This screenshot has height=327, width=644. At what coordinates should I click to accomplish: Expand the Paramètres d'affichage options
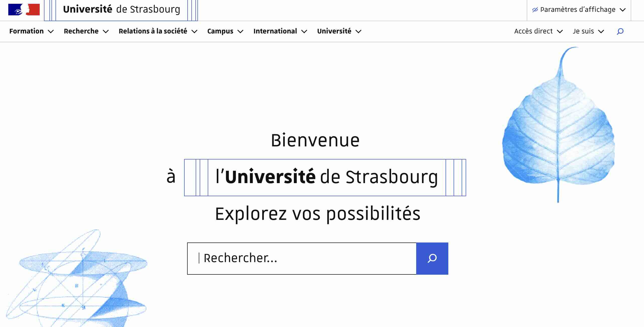click(578, 9)
